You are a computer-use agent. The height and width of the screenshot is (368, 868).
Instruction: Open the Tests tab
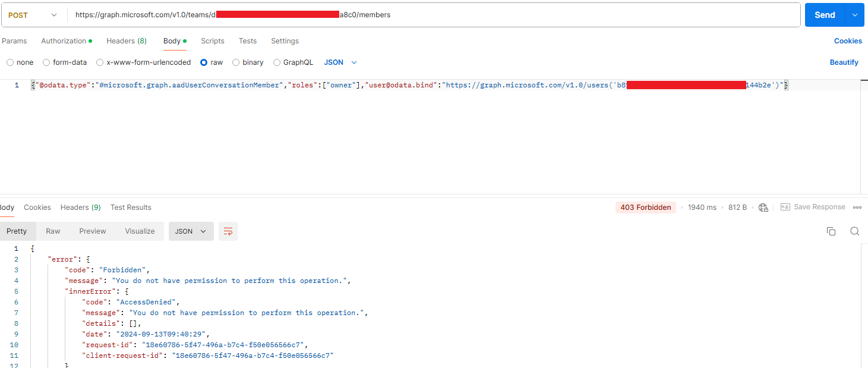click(x=248, y=41)
